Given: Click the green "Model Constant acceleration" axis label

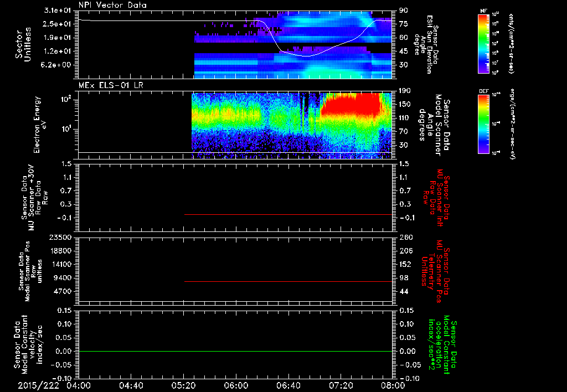Looking at the screenshot, I should tap(443, 345).
